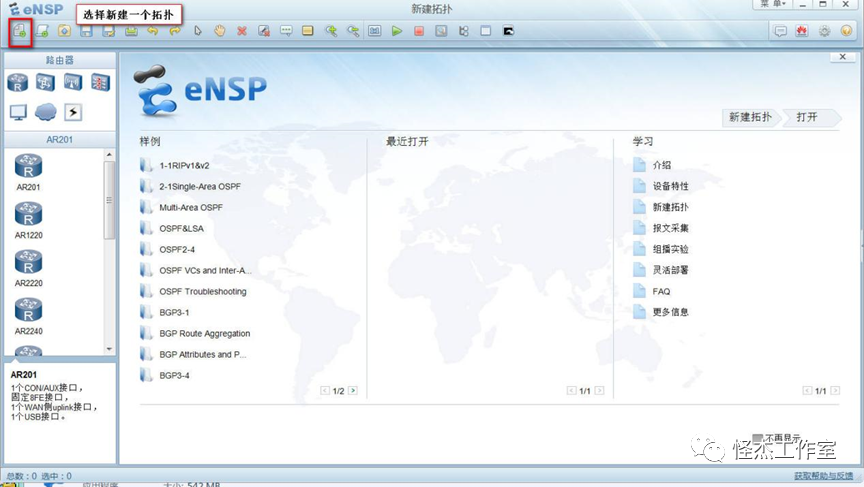Screen dimensions: 864x487
Task: Select the hand pan tool
Action: tap(220, 31)
